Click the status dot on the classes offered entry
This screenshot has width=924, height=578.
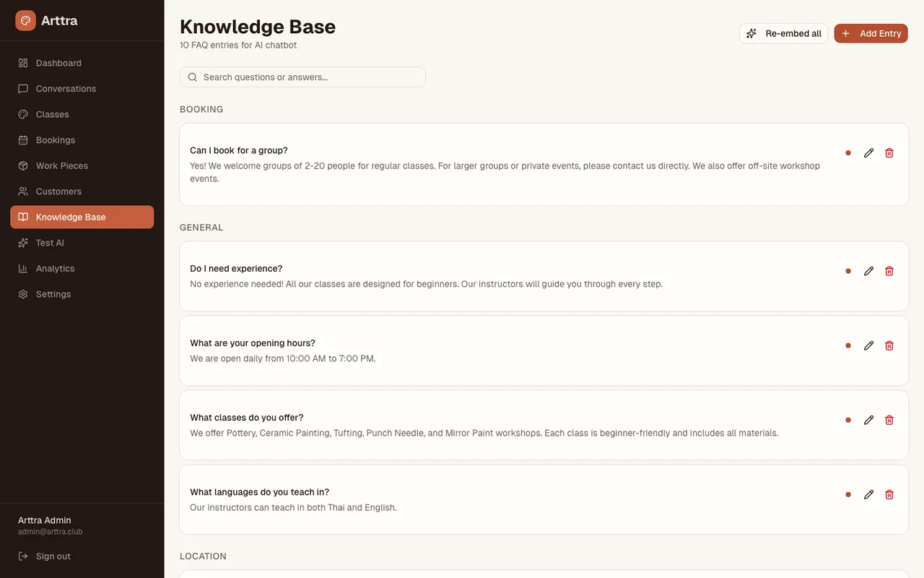tap(848, 420)
